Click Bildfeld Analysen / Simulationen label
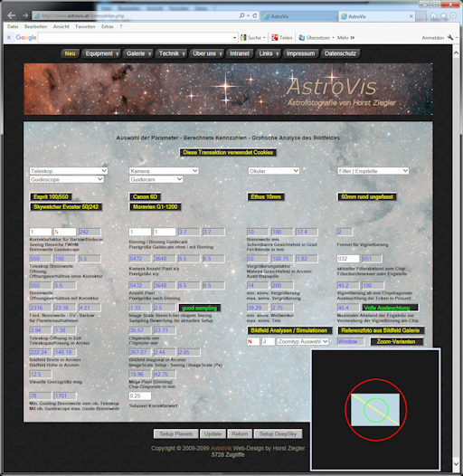 pos(289,330)
